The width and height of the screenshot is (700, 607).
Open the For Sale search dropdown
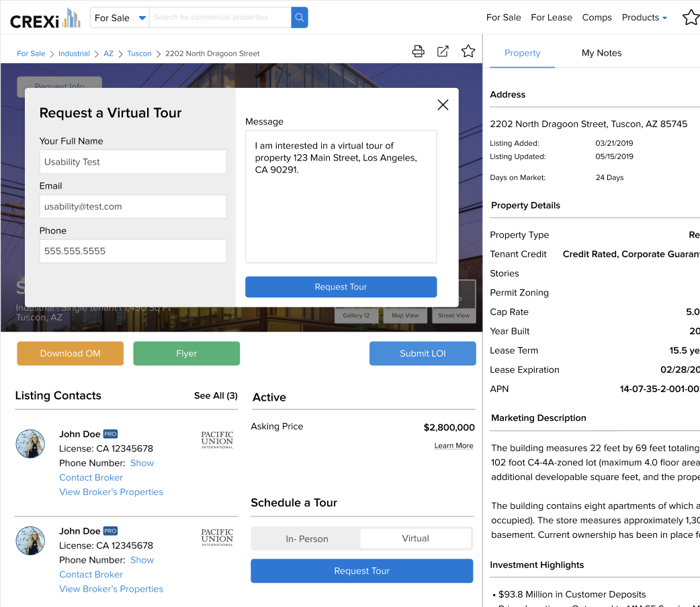pos(120,17)
